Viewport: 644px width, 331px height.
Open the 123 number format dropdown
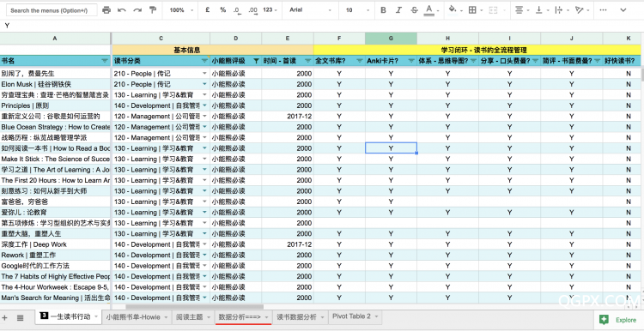tap(270, 10)
